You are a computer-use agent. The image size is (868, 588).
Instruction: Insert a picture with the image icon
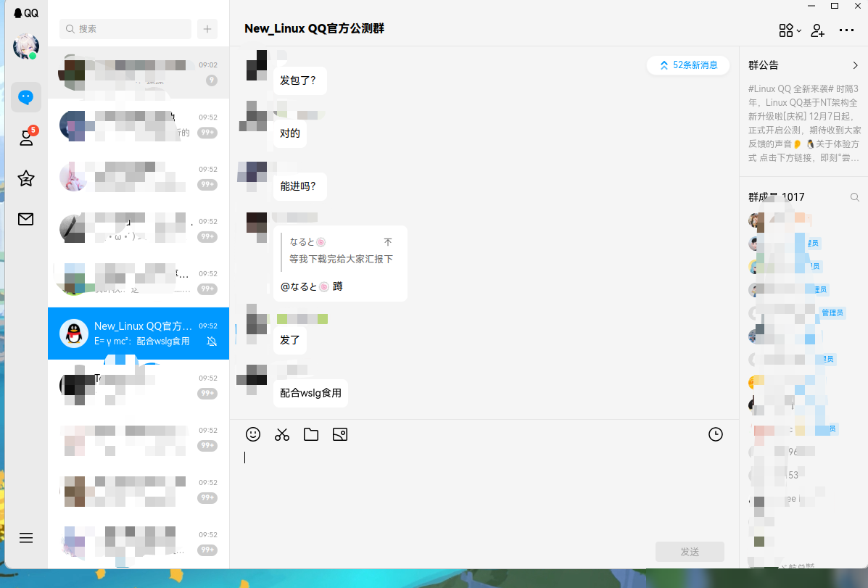click(x=340, y=434)
